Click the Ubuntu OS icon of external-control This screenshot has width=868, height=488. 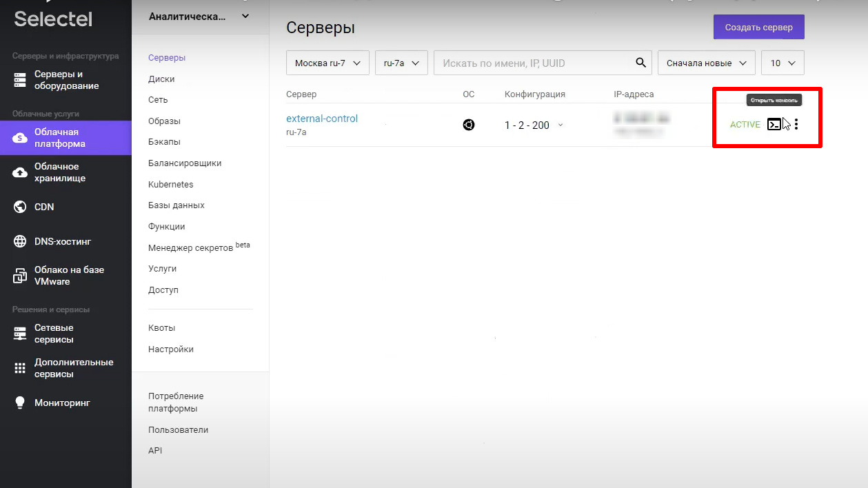tap(469, 125)
